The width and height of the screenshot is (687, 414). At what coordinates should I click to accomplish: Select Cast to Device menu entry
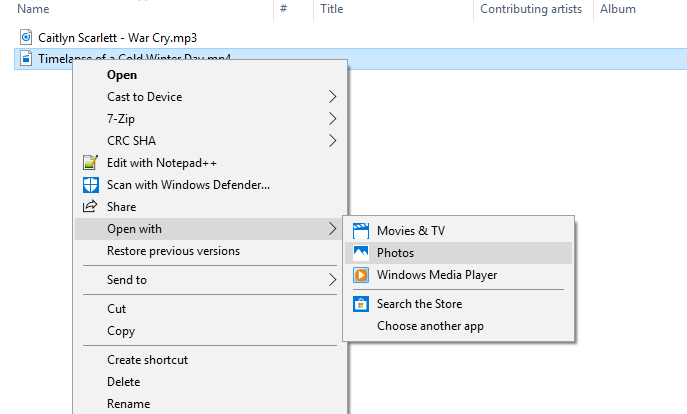pyautogui.click(x=211, y=97)
